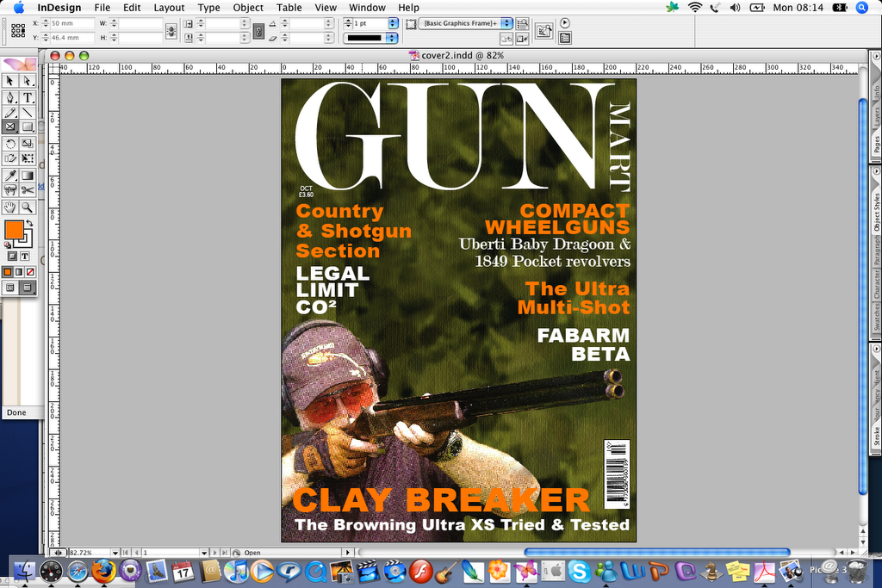882x588 pixels.
Task: Select the Hand tool
Action: (10, 207)
